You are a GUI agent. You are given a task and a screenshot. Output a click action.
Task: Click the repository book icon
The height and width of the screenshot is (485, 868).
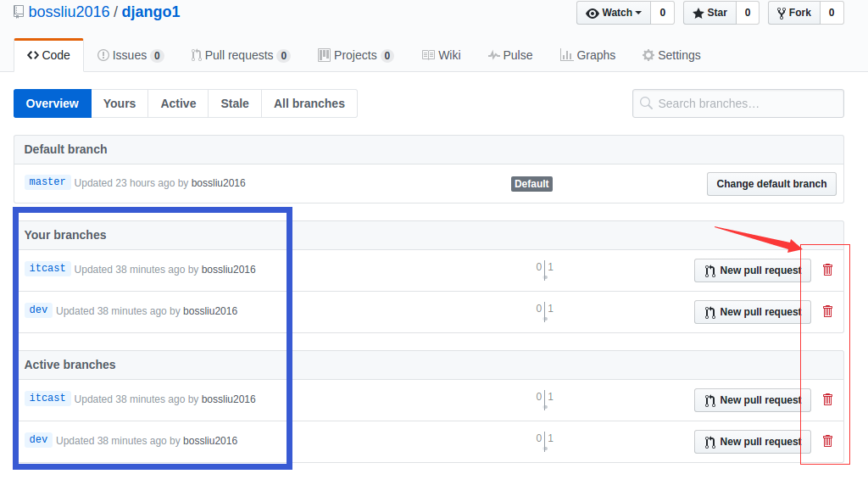point(19,13)
